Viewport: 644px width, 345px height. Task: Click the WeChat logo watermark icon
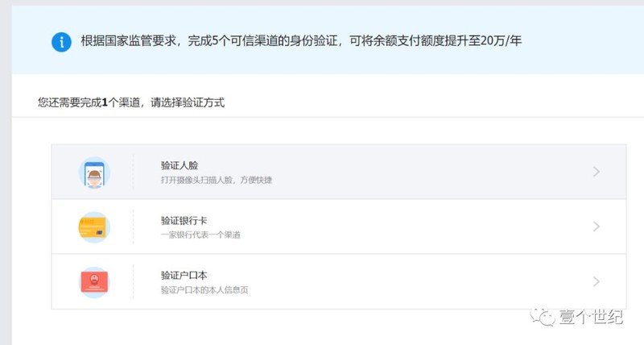click(x=542, y=316)
